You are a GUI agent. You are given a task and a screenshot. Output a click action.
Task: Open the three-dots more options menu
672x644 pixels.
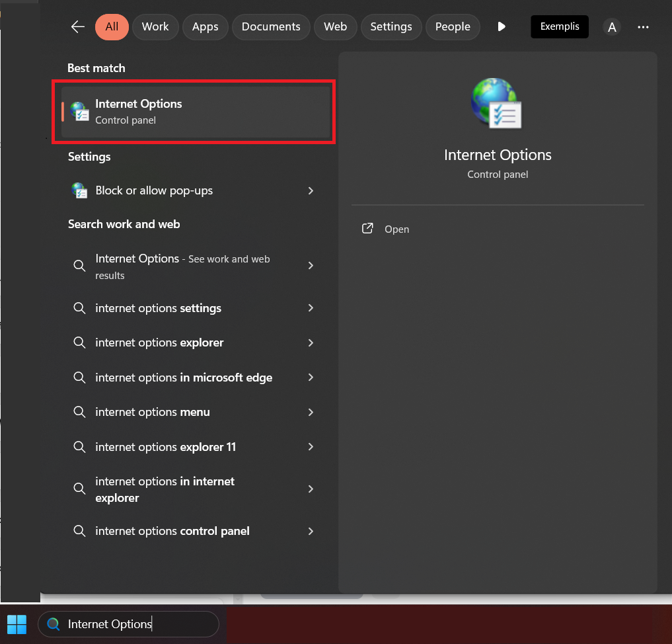(x=643, y=27)
